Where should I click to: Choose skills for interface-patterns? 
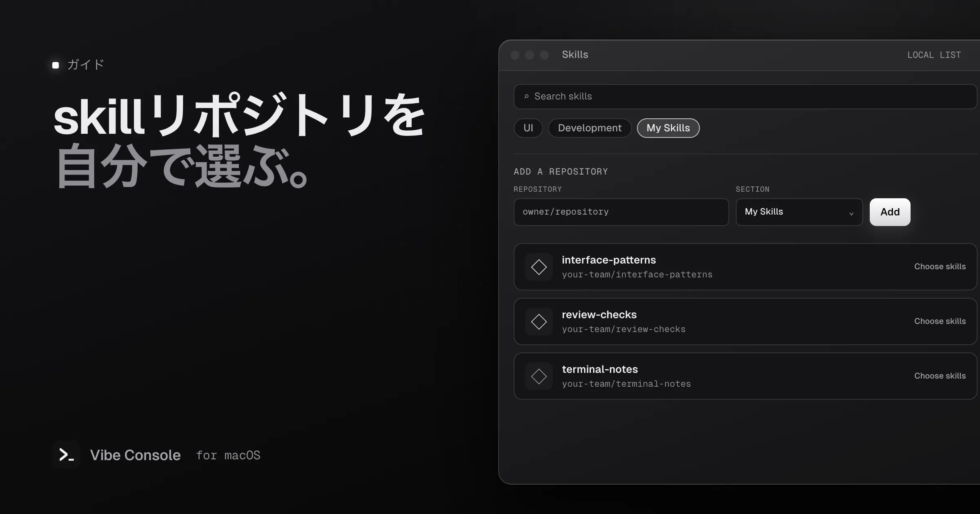pos(940,267)
